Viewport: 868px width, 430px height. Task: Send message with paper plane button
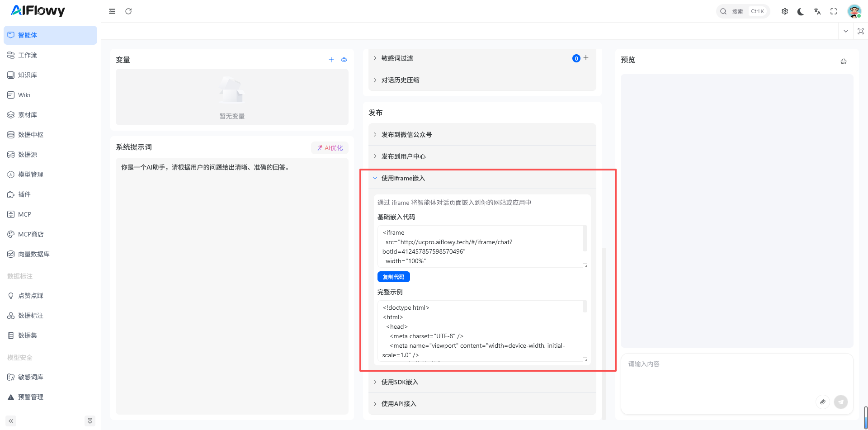click(x=841, y=402)
